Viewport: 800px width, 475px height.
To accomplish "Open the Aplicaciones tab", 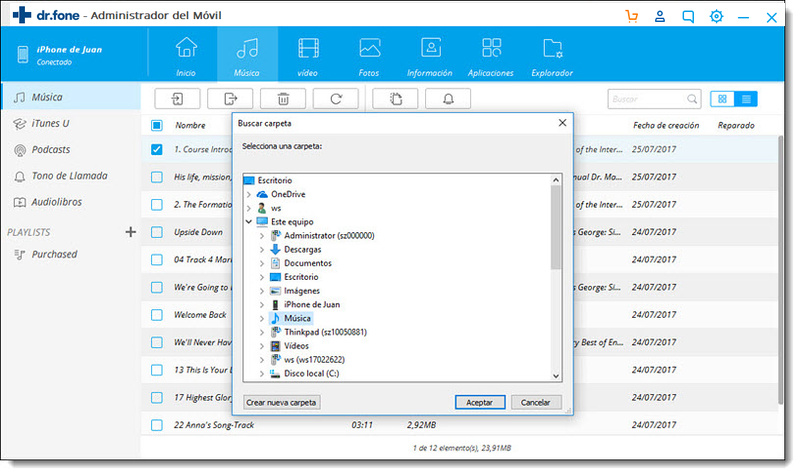I will point(491,55).
